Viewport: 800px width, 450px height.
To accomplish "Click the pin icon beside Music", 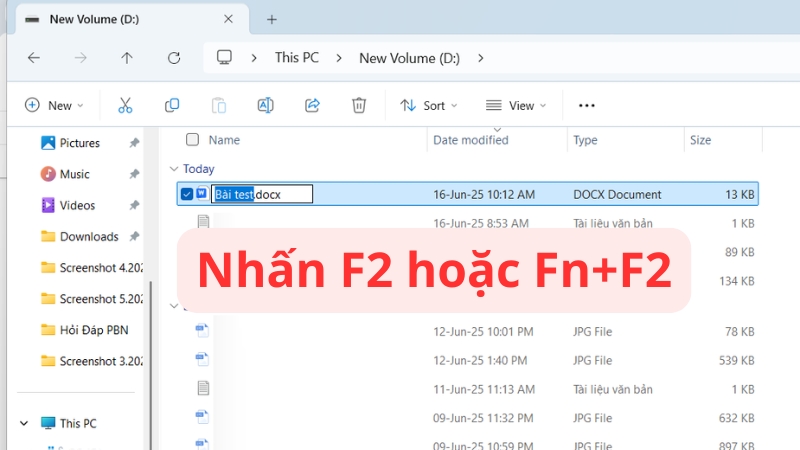I will (x=134, y=174).
